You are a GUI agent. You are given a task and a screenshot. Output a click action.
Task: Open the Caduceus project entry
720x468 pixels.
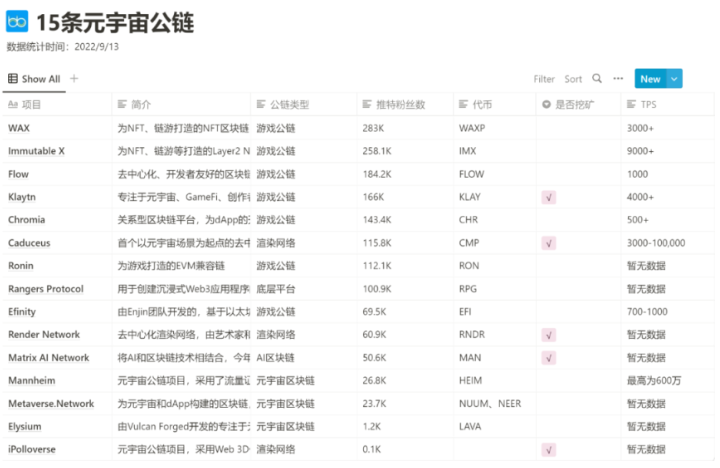(29, 243)
